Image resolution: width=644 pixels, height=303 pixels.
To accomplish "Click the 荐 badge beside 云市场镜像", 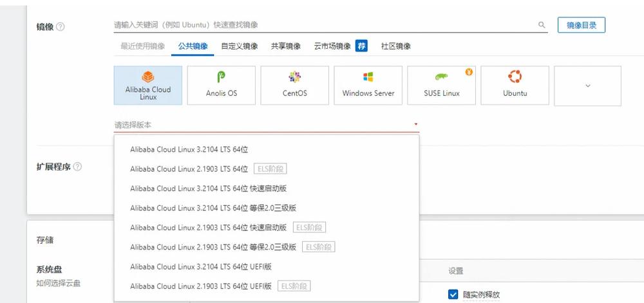I will (361, 46).
